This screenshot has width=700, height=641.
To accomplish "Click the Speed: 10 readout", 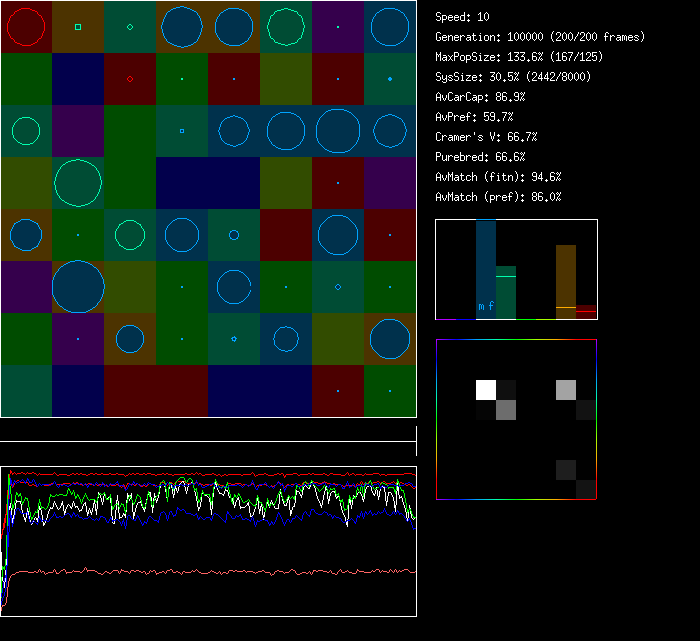I will 462,17.
